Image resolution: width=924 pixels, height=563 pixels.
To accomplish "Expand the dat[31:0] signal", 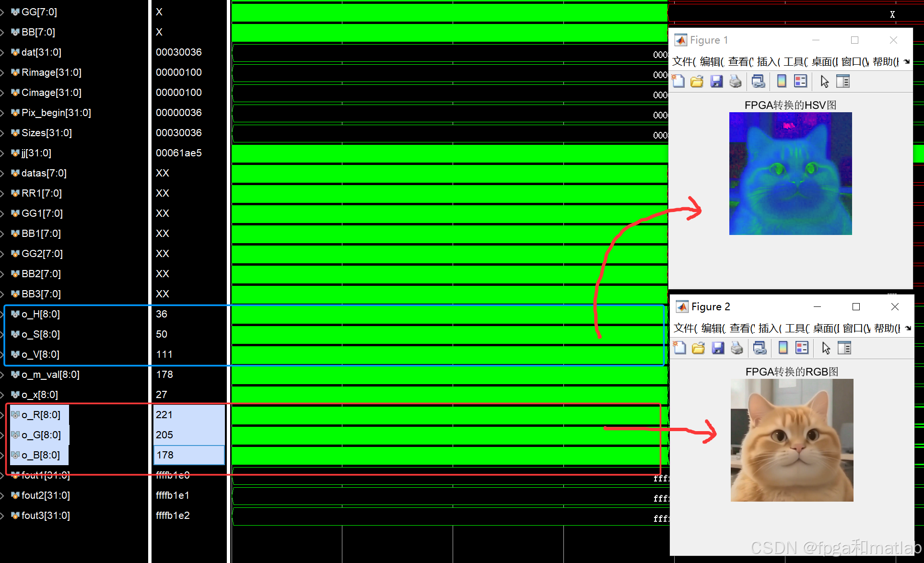I will 2,52.
